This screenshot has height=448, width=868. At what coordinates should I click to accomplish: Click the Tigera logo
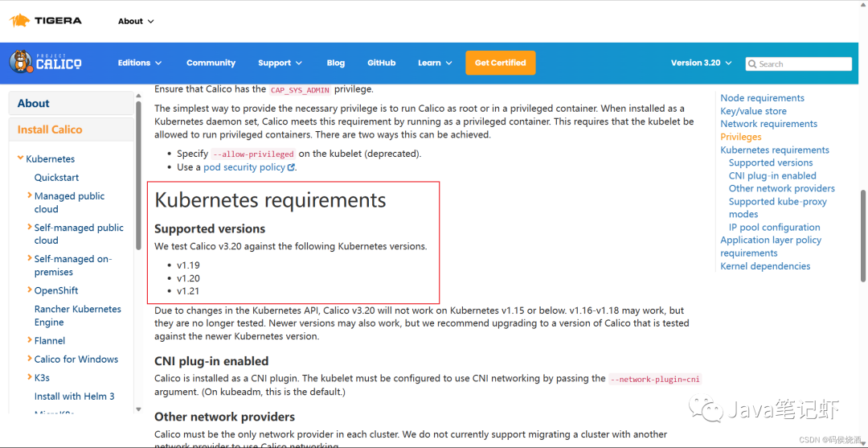pos(45,21)
